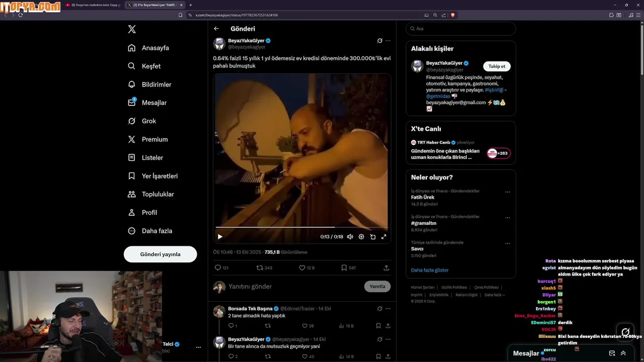Seek on the video progress bar
The image size is (644, 362).
pyautogui.click(x=302, y=227)
